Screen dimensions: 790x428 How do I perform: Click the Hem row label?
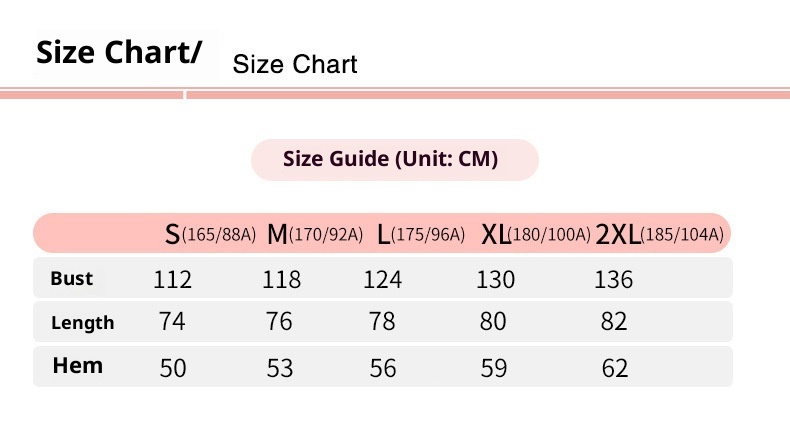tap(78, 366)
